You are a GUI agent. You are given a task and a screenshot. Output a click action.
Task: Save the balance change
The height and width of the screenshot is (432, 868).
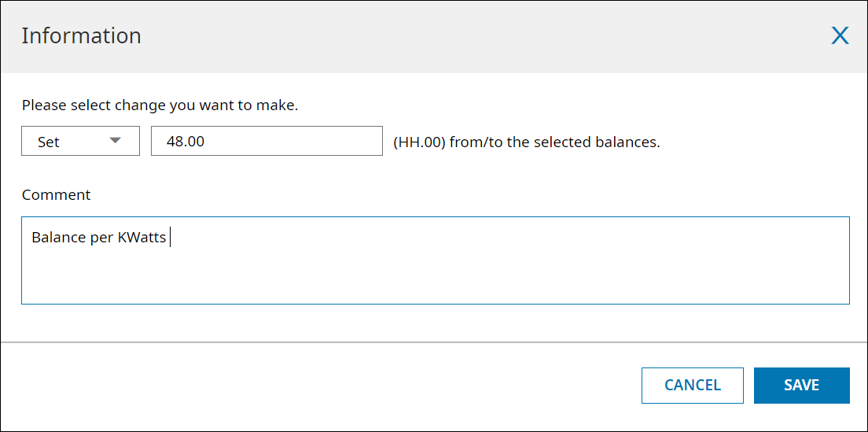[x=801, y=386]
